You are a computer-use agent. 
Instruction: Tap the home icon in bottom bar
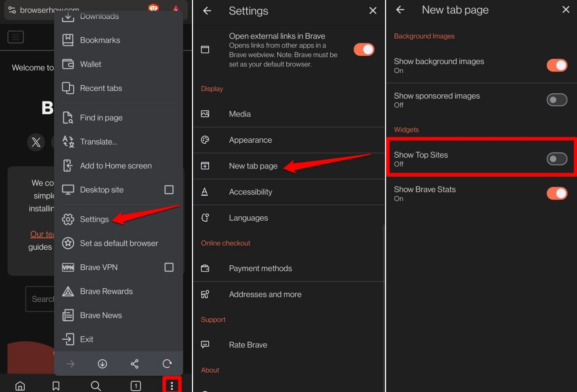tap(20, 385)
